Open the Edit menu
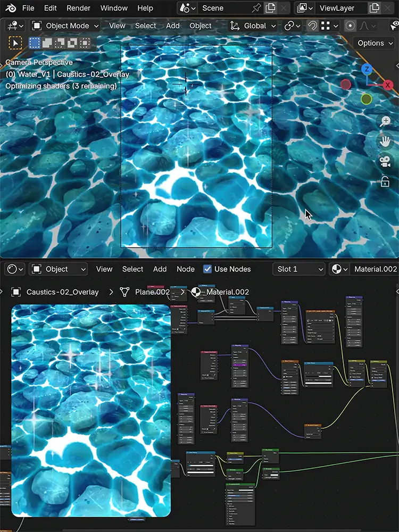The image size is (399, 532). click(x=50, y=8)
